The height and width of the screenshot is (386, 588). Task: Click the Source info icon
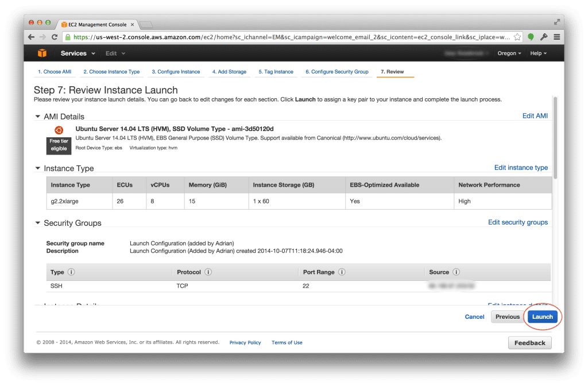(x=455, y=272)
